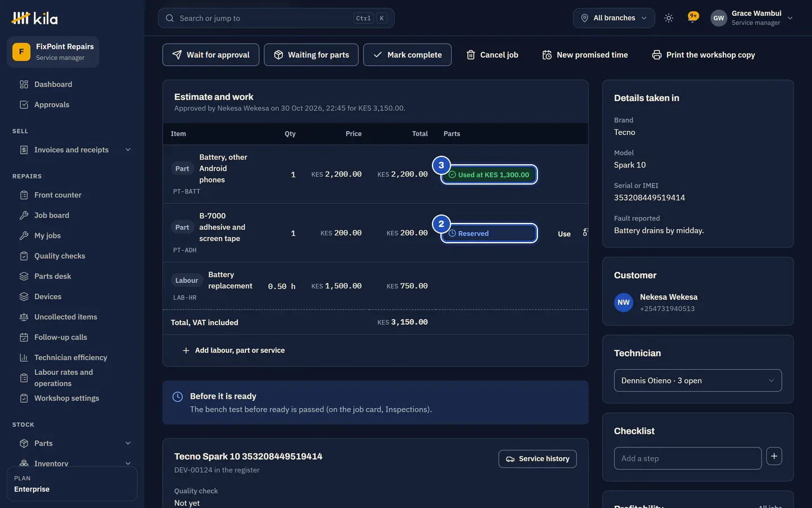Expand the Parts stock menu
This screenshot has width=812, height=508.
coord(75,443)
